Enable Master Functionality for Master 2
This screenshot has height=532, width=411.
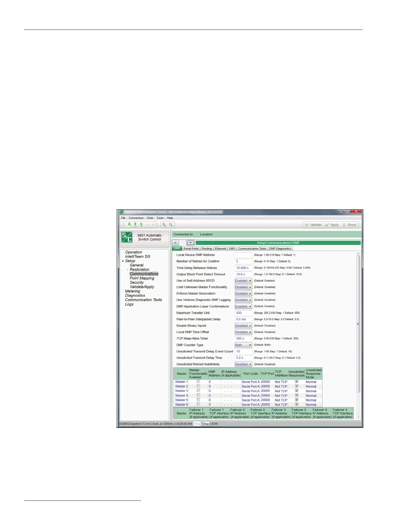(x=198, y=386)
